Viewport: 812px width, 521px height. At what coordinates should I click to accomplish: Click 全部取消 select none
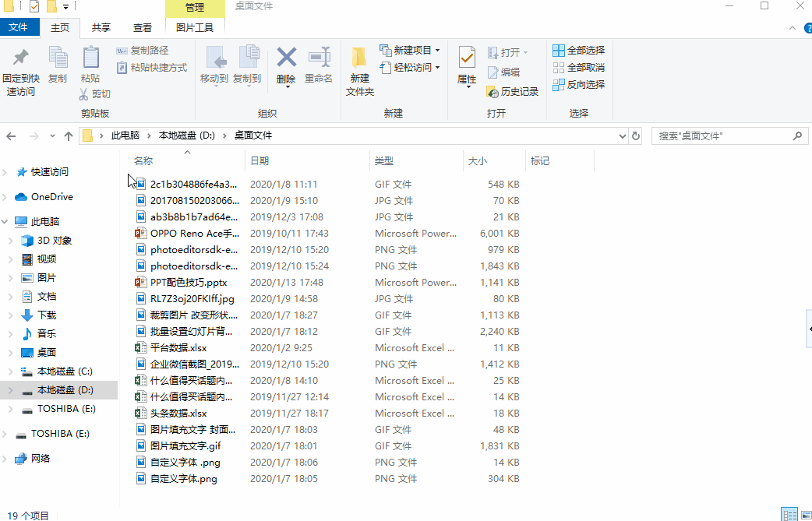click(x=578, y=67)
